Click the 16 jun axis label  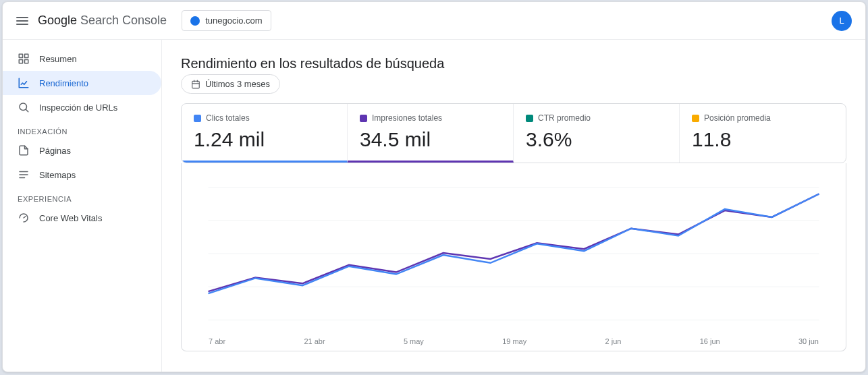709,341
